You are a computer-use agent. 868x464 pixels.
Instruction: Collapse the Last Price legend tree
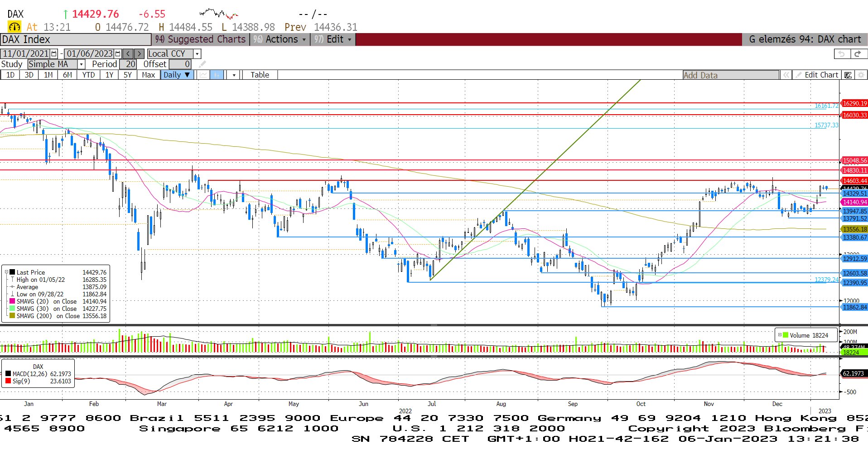tap(6, 272)
